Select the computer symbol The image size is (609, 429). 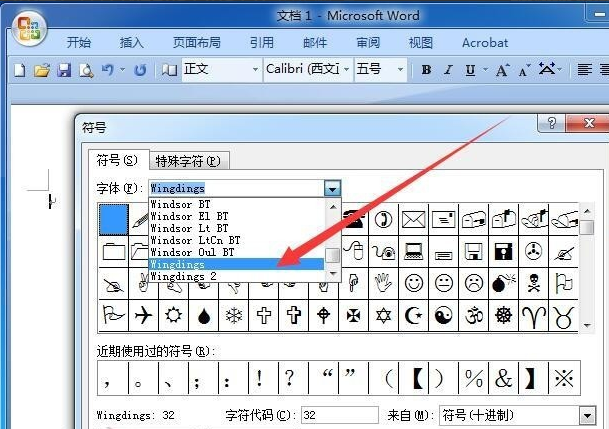coord(413,252)
